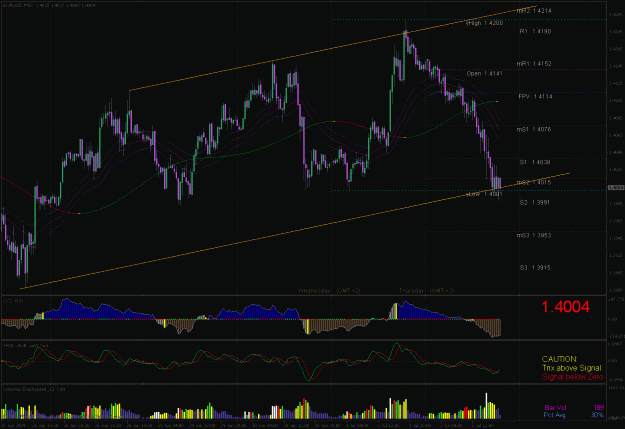Click the lower orange channel trendline
This screenshot has width=625, height=429.
click(x=295, y=230)
